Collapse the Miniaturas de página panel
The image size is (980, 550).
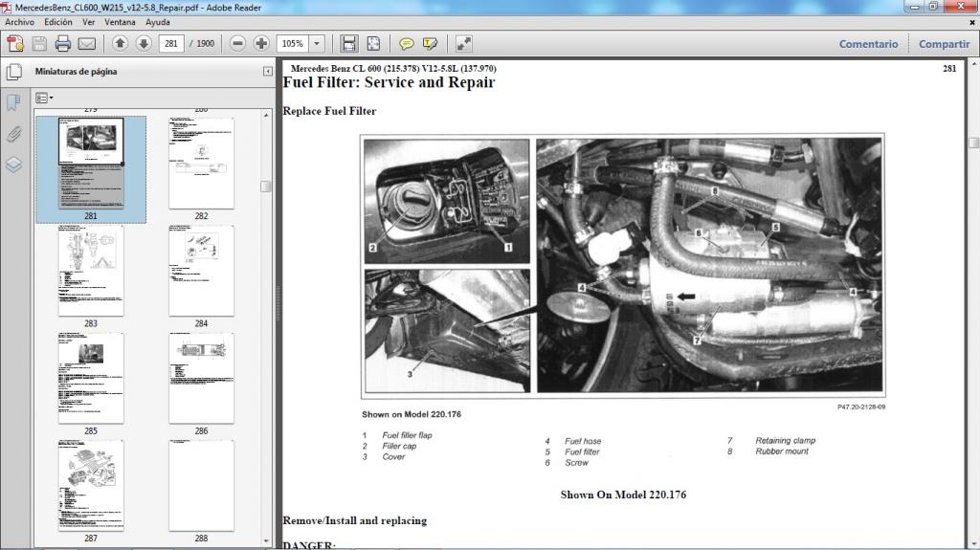point(267,72)
